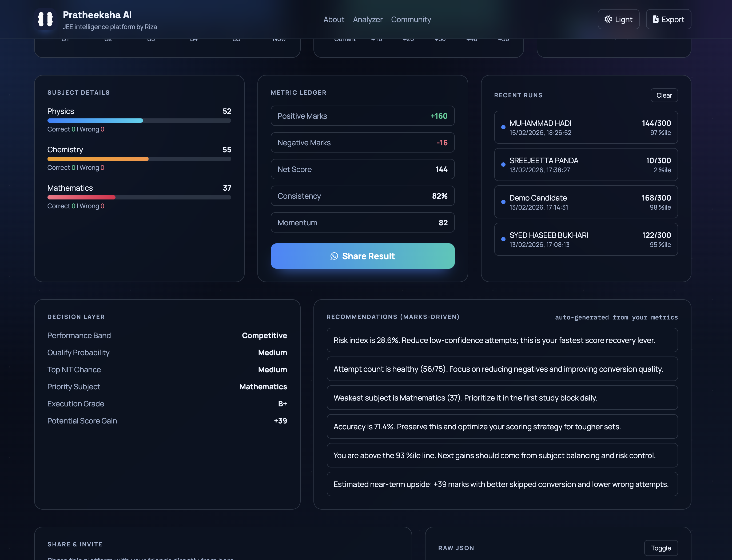This screenshot has height=560, width=732.
Task: Navigate to the Analyzer section
Action: (368, 19)
